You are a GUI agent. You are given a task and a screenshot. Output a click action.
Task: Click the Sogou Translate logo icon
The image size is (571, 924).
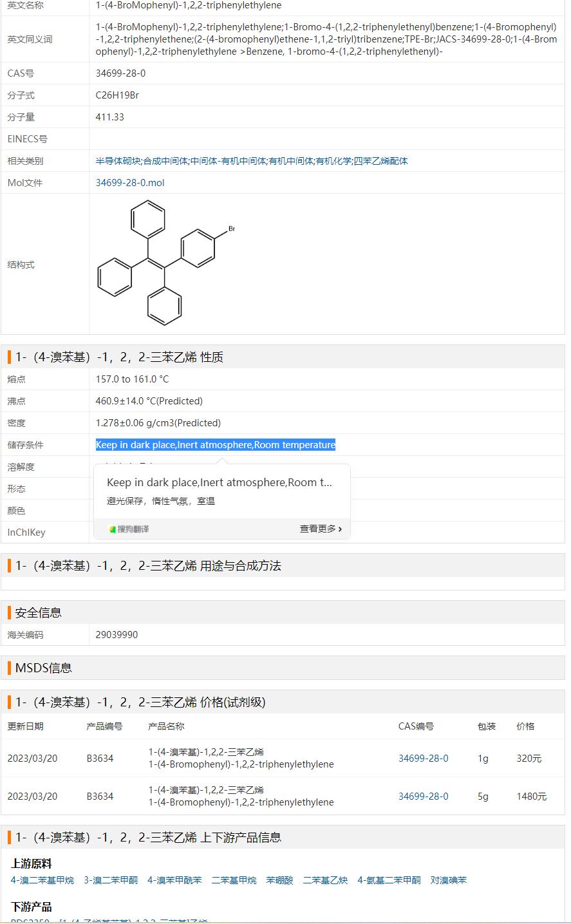(113, 529)
